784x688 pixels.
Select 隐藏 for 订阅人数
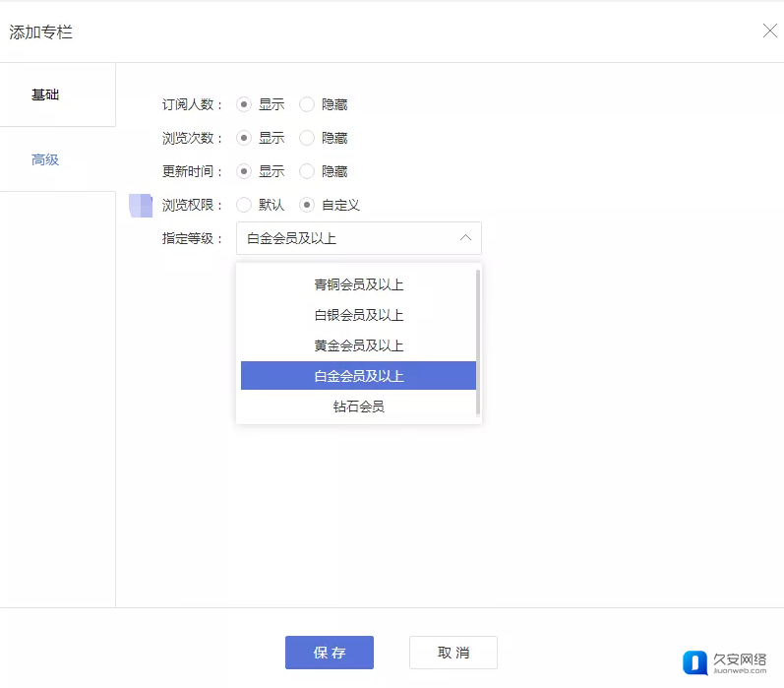pos(307,104)
